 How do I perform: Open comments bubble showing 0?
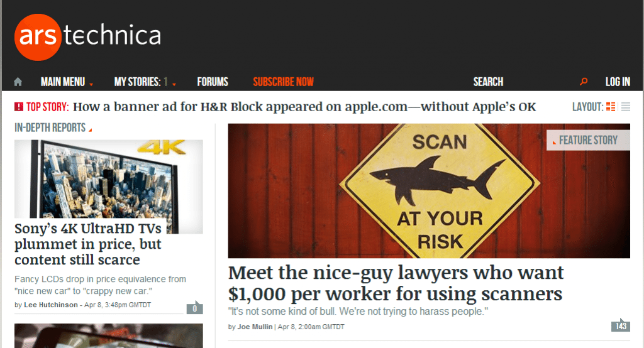pyautogui.click(x=195, y=307)
